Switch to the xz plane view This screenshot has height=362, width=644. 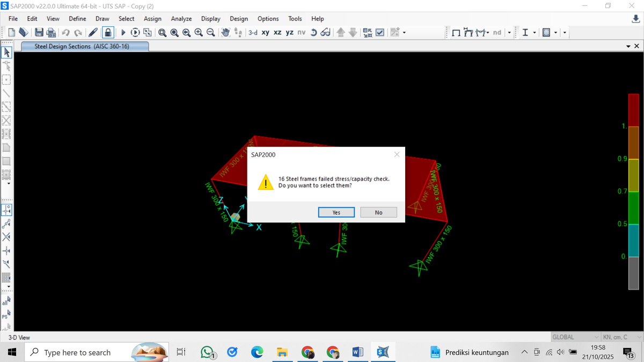click(277, 33)
